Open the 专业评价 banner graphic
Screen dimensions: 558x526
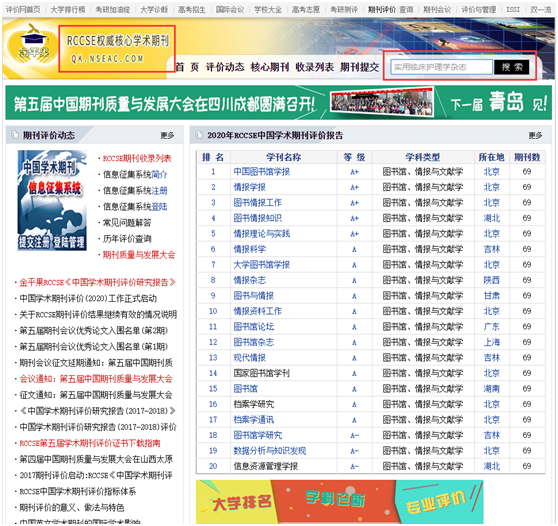coord(440,502)
